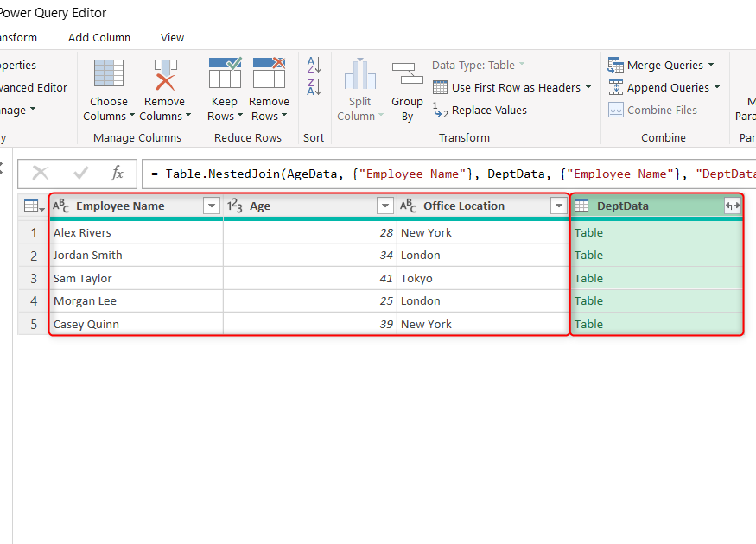Expand the DeptData column with the arrows icon
The width and height of the screenshot is (756, 544).
(x=733, y=206)
